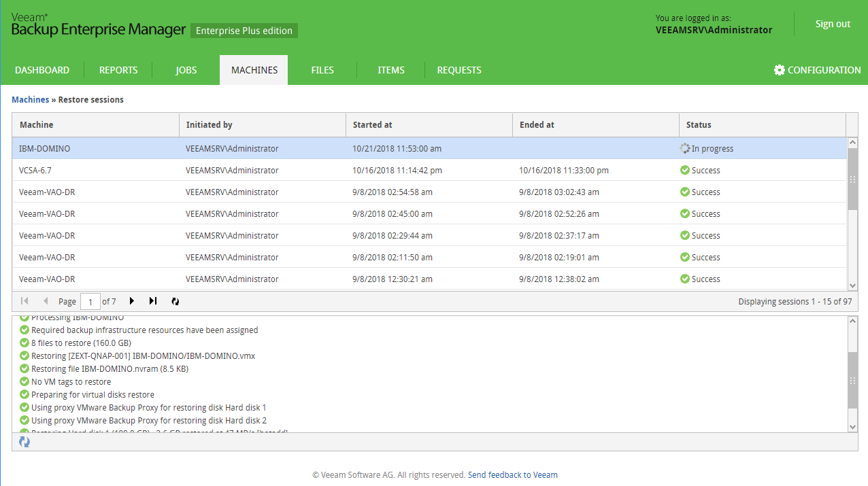Viewport: 868px width, 486px height.
Task: Select the Machines tab
Action: tap(254, 70)
